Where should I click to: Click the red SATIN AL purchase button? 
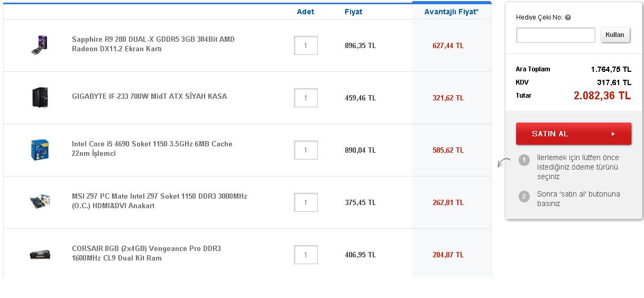tap(574, 134)
